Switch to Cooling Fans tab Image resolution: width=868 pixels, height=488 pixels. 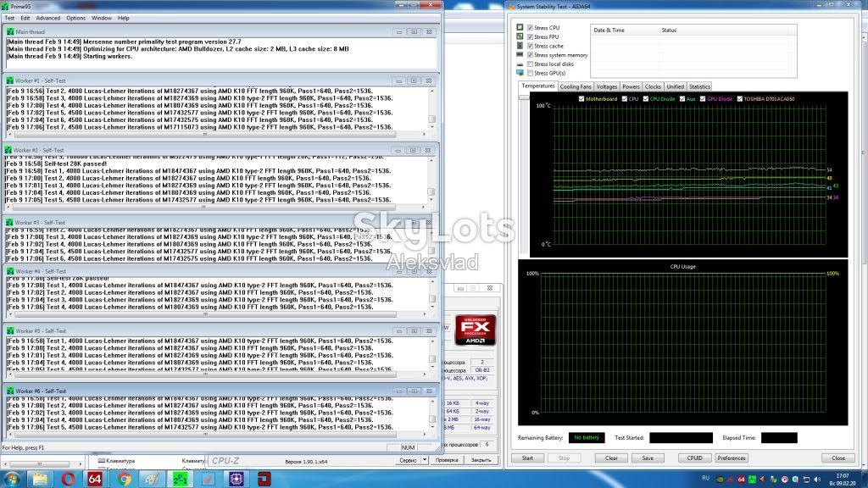576,87
